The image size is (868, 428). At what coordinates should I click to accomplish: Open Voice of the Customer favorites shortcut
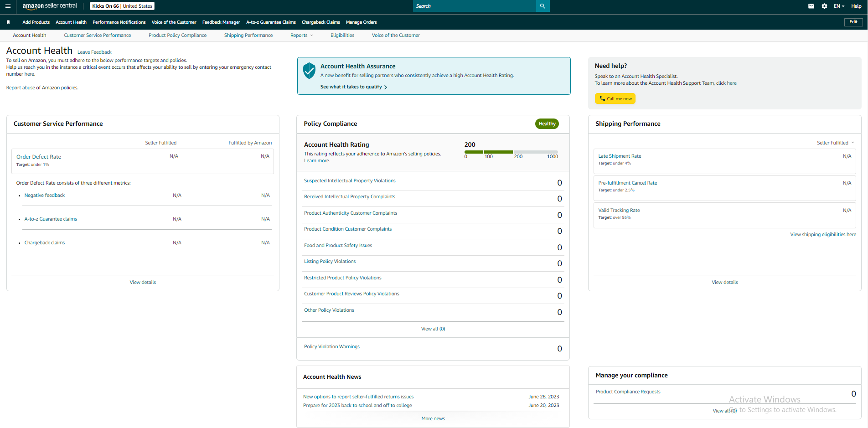coord(174,22)
